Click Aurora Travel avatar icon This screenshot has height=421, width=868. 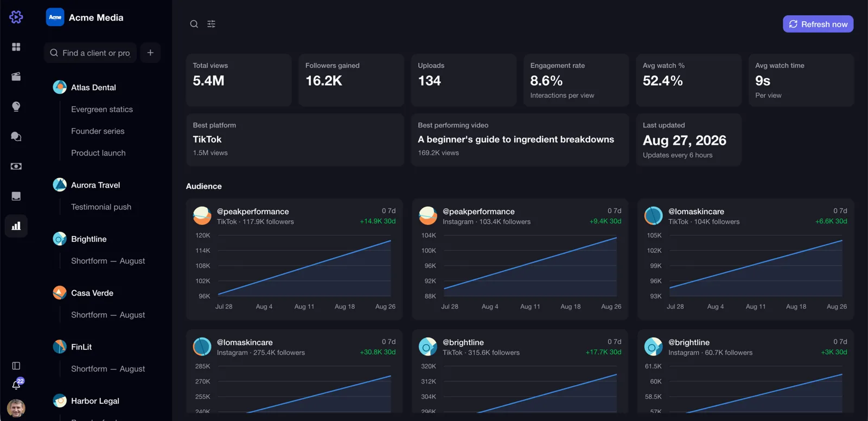tap(60, 184)
